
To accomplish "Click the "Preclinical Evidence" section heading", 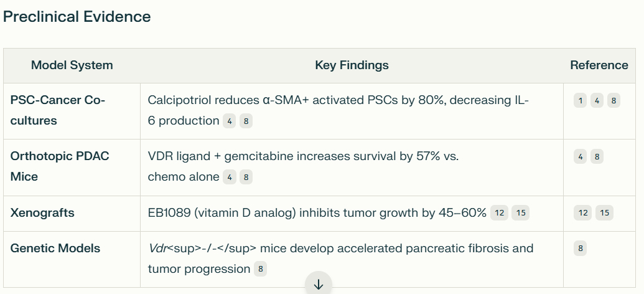I will tap(77, 17).
